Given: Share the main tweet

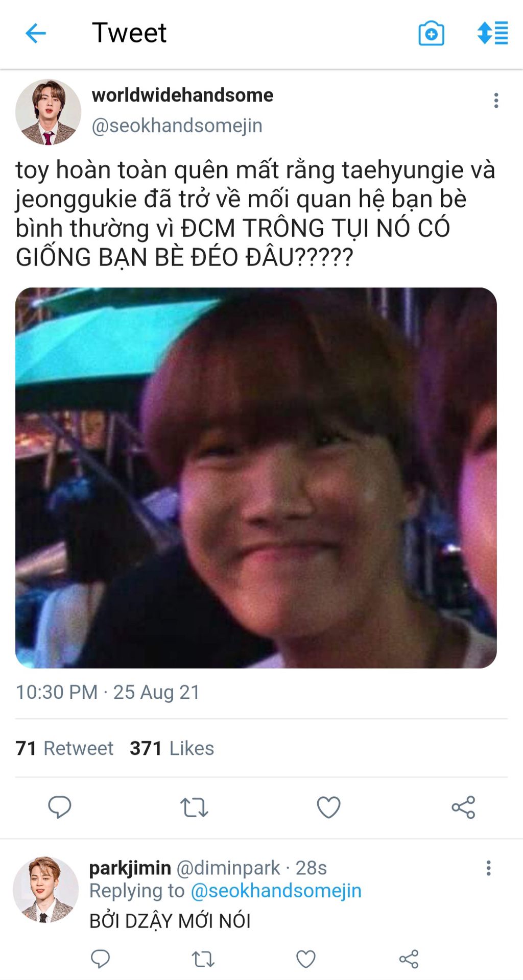Looking at the screenshot, I should (x=463, y=807).
